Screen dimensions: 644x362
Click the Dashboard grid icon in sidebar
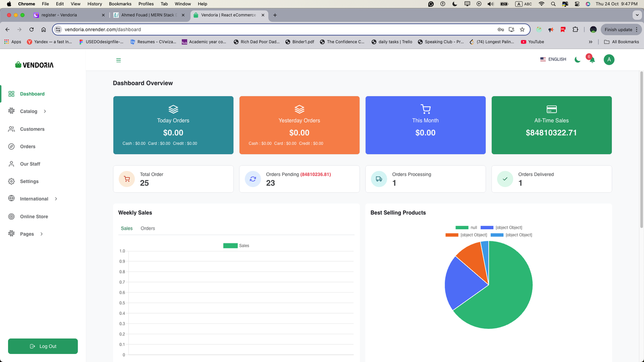11,94
